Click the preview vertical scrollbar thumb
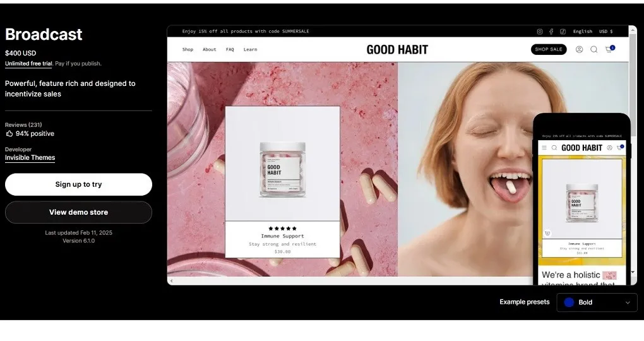This screenshot has width=644, height=341. [633, 84]
